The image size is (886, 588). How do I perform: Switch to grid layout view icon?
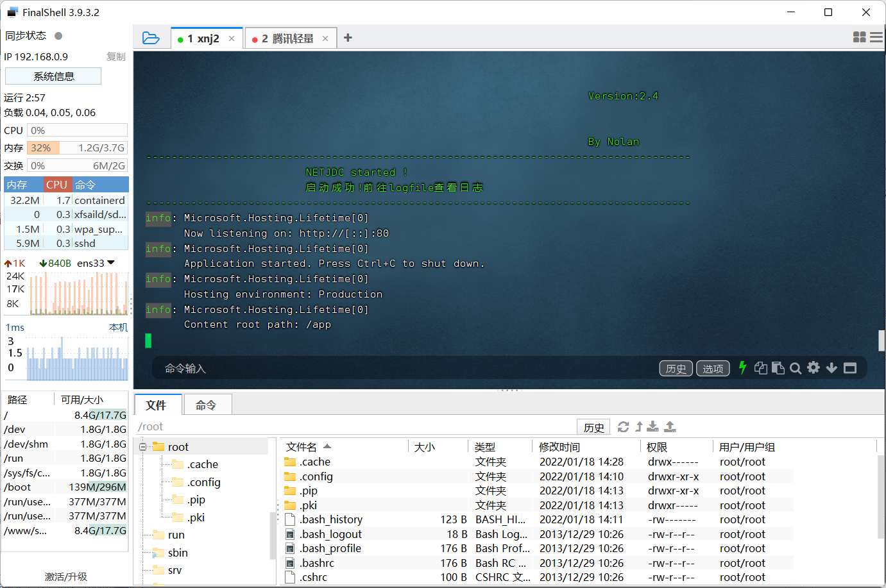[860, 37]
